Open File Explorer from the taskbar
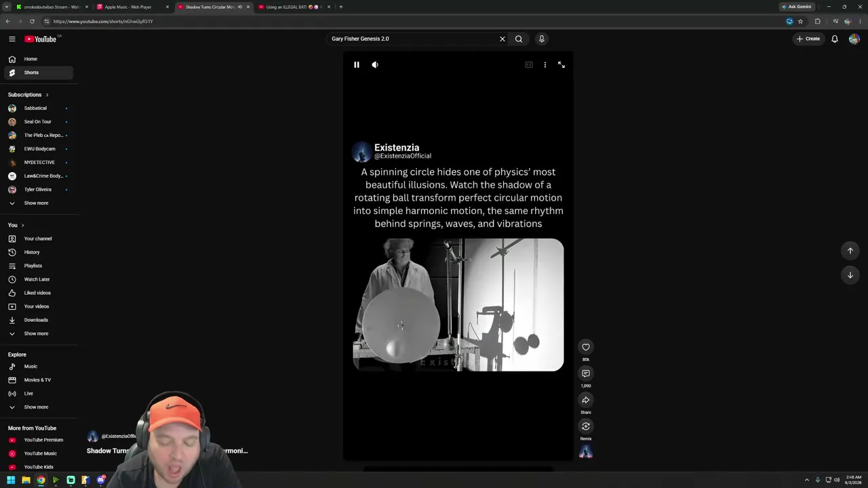The width and height of the screenshot is (868, 488). (x=26, y=481)
